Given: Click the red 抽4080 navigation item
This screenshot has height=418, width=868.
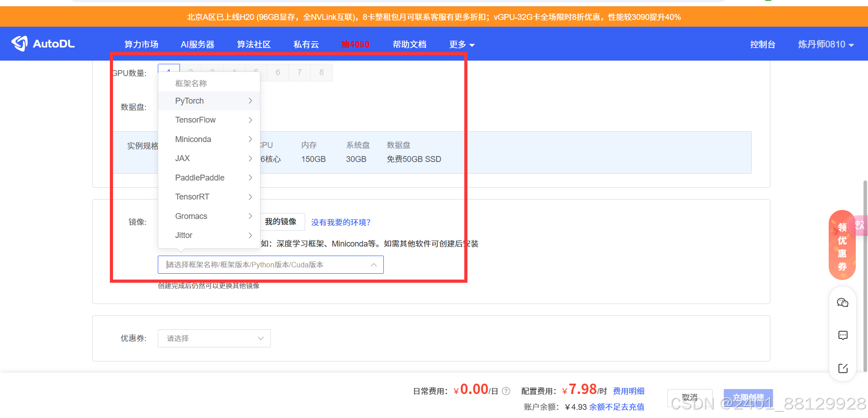Looking at the screenshot, I should click(355, 44).
